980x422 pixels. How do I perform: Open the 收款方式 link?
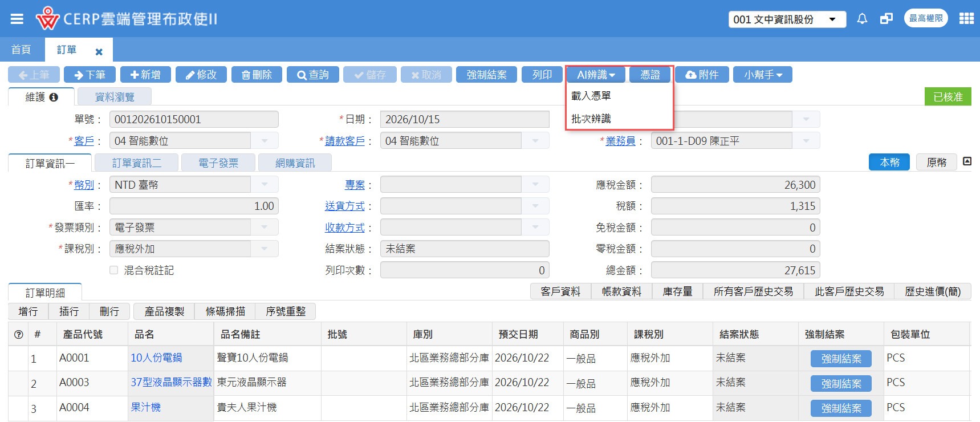(345, 228)
